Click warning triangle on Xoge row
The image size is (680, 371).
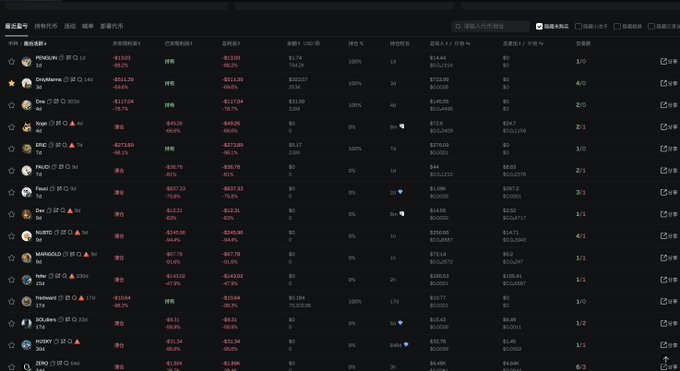[x=72, y=123]
